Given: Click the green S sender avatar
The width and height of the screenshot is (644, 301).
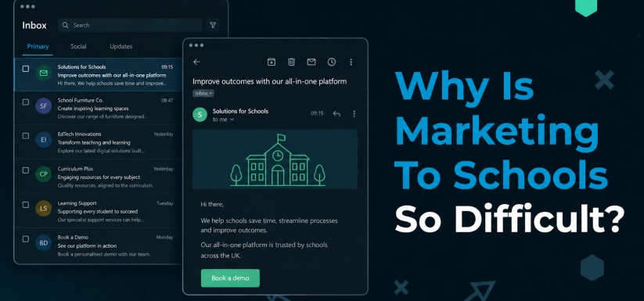Looking at the screenshot, I should [x=200, y=114].
